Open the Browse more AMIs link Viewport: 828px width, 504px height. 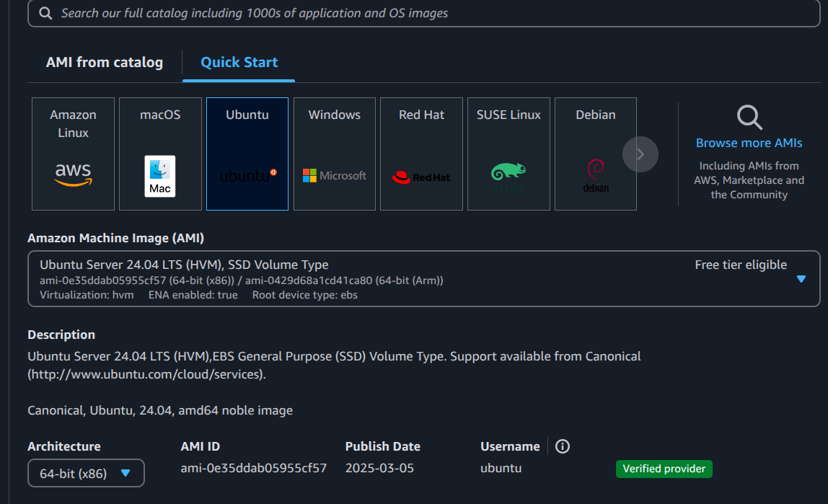[x=749, y=143]
